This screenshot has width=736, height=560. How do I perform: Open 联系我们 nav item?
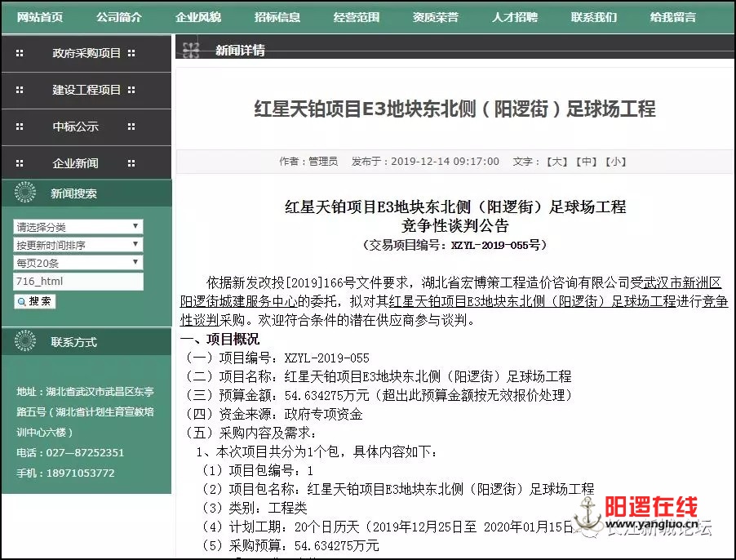pos(594,17)
